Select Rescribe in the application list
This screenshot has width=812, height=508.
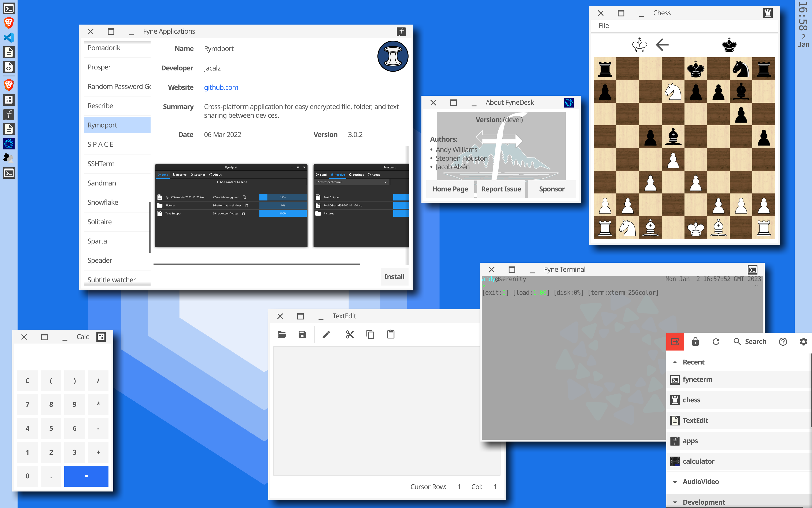tap(117, 106)
